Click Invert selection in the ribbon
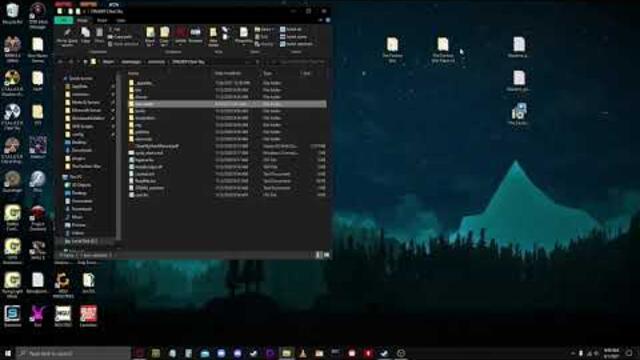 point(296,44)
